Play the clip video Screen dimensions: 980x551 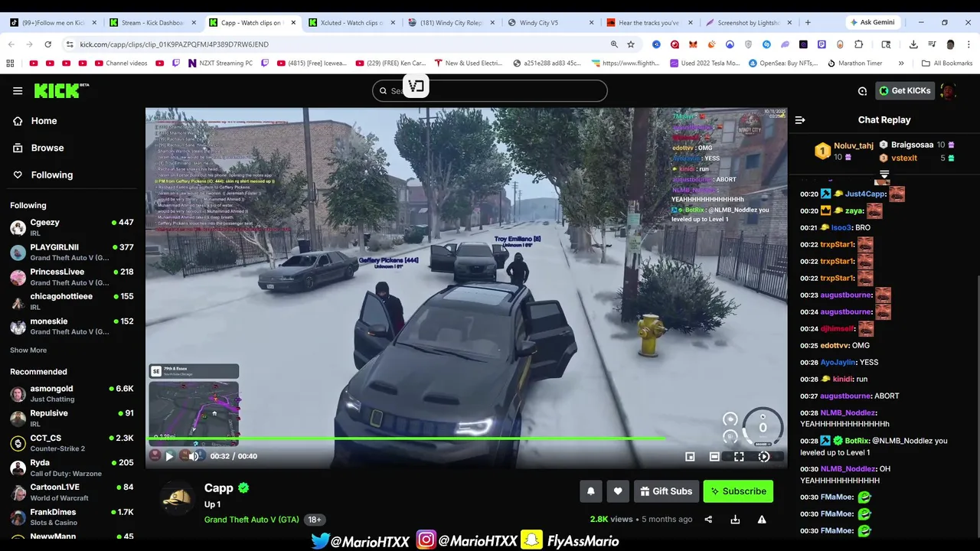click(169, 456)
